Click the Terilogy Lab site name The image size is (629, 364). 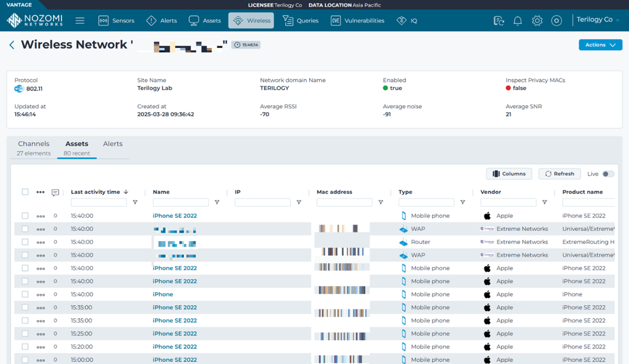click(x=155, y=88)
